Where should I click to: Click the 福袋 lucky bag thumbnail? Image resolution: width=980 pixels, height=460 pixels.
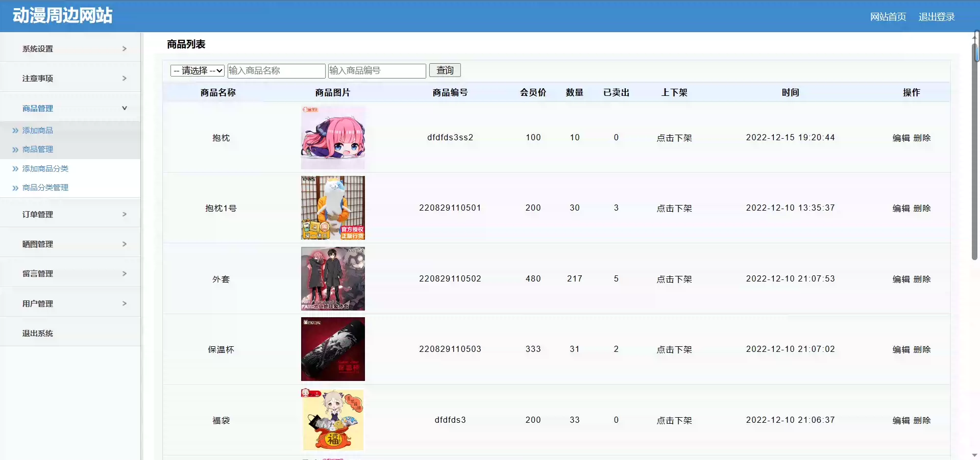333,420
